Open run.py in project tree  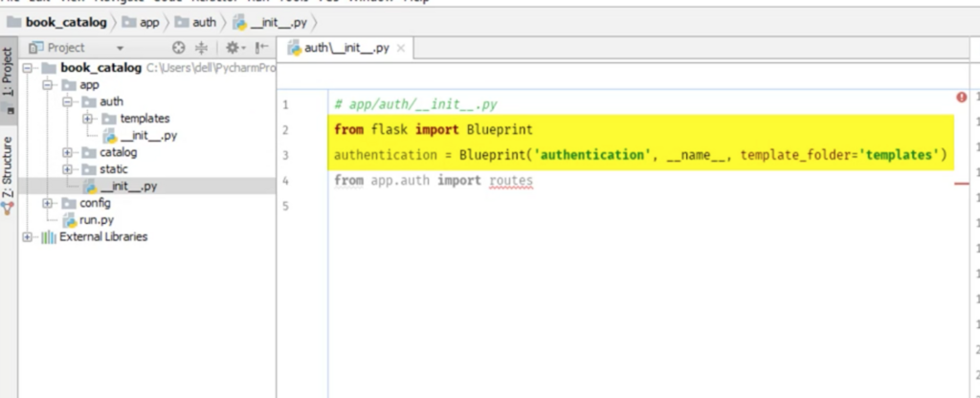tap(97, 220)
